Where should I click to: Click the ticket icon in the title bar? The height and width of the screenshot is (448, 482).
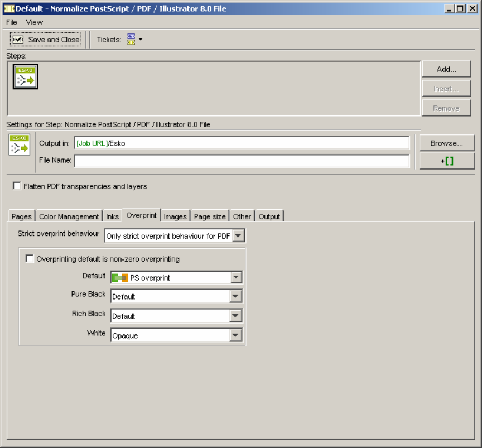click(9, 8)
